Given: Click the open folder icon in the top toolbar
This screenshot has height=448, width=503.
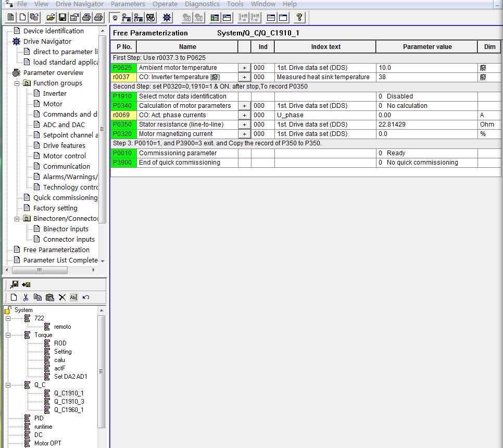Looking at the screenshot, I should 51,18.
